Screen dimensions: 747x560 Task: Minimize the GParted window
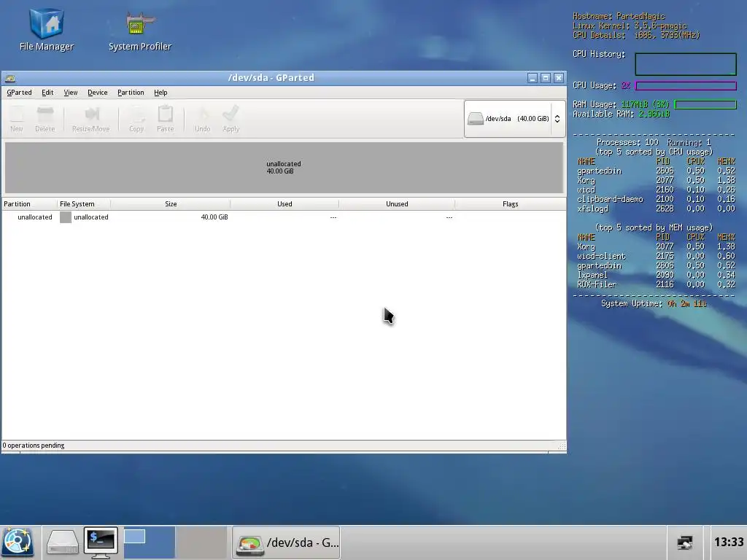533,78
